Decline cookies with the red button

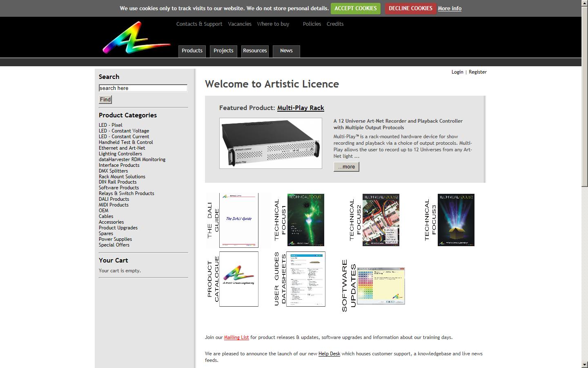410,8
